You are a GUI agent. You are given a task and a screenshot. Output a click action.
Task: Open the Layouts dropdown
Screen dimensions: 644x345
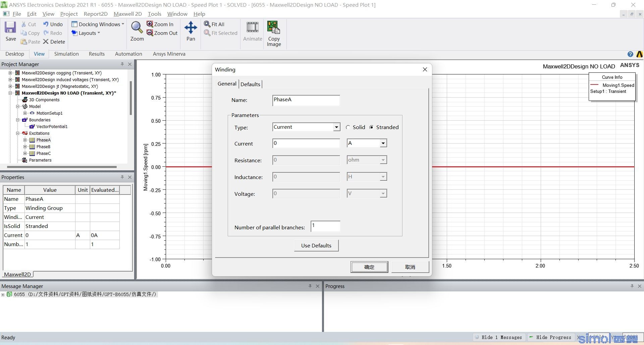86,33
